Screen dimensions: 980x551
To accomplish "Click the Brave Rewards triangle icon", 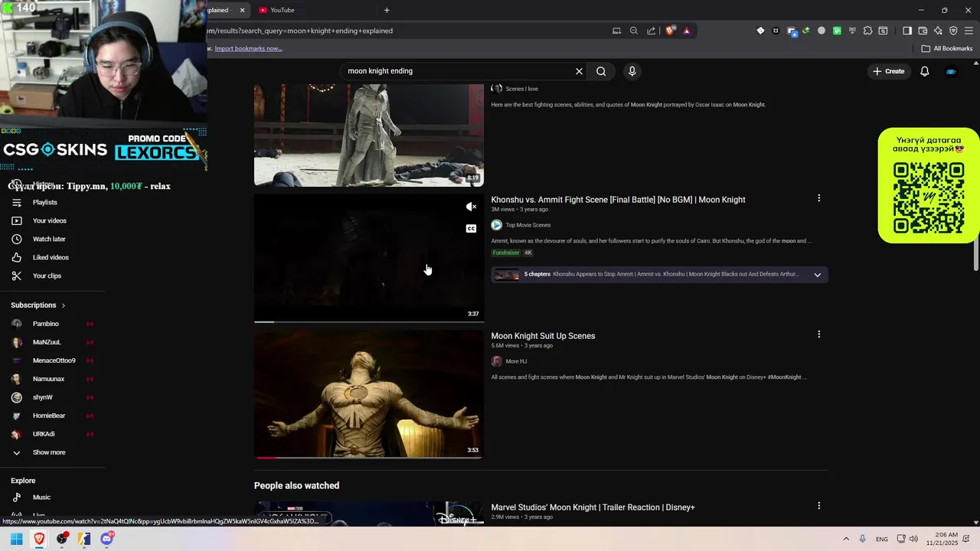I will [x=687, y=31].
